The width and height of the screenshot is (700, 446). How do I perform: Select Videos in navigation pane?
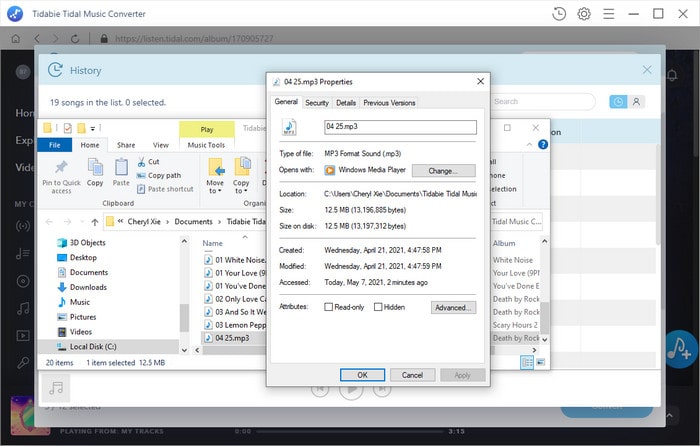(x=75, y=332)
